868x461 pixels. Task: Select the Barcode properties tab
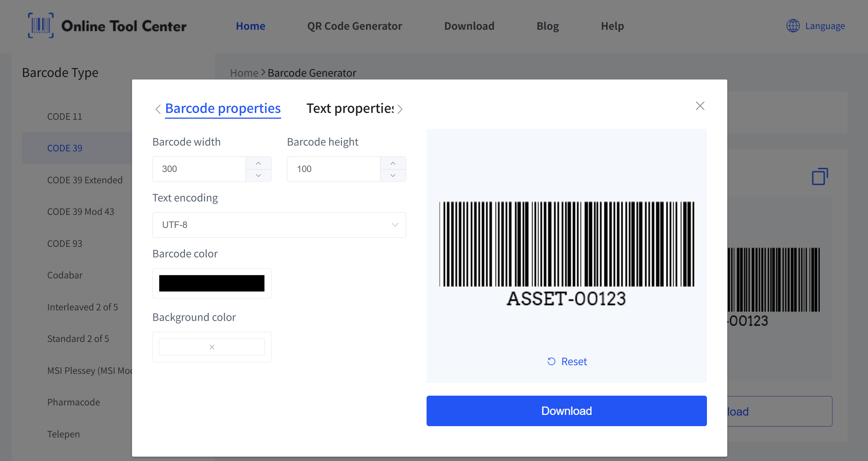223,109
